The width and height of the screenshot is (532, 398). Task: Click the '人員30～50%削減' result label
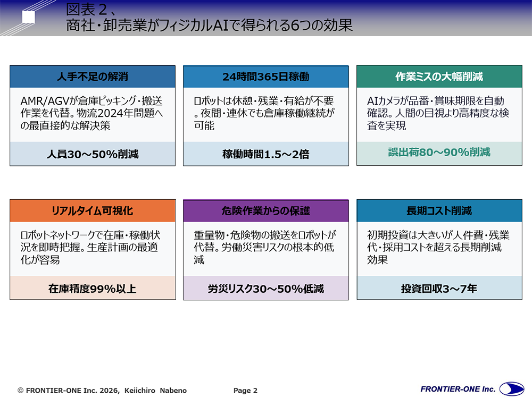pos(93,154)
